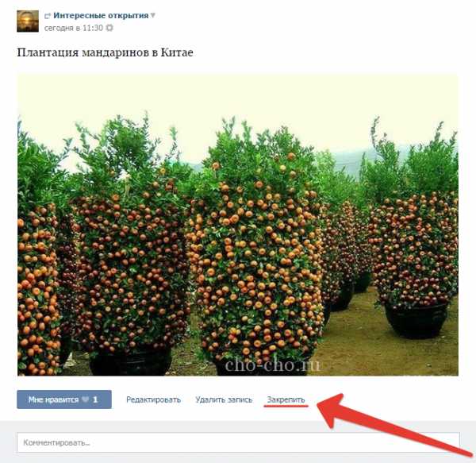Expand the arrow next to Интересные открытия

tap(152, 15)
